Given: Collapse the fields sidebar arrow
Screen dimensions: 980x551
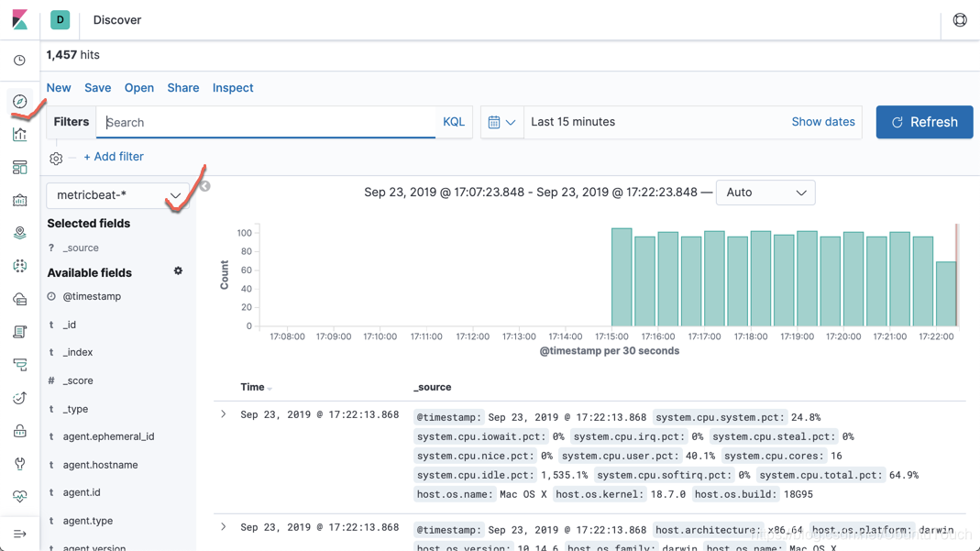Looking at the screenshot, I should (205, 186).
